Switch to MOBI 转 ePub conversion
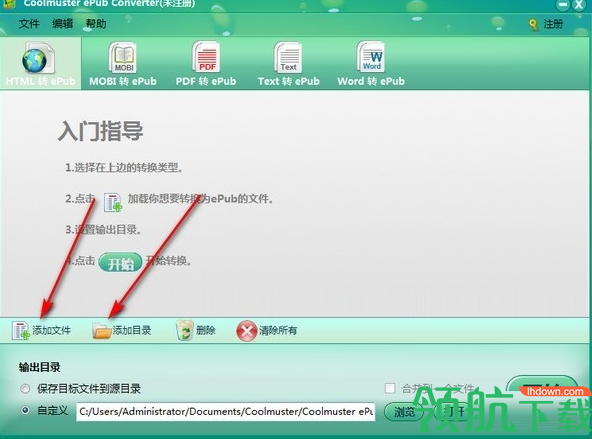This screenshot has width=592, height=439. click(123, 63)
